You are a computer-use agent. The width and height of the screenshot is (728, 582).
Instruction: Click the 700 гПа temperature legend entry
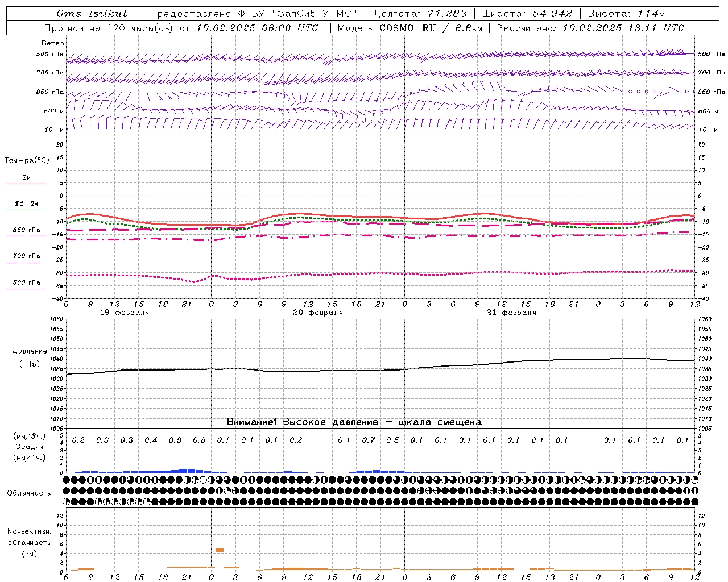pos(27,256)
